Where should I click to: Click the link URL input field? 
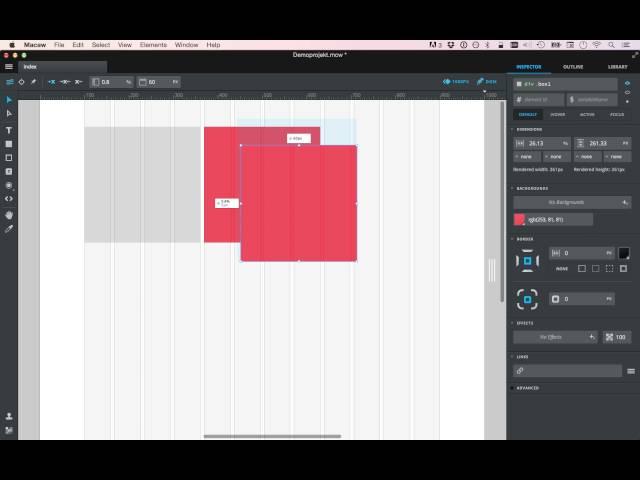tap(568, 371)
